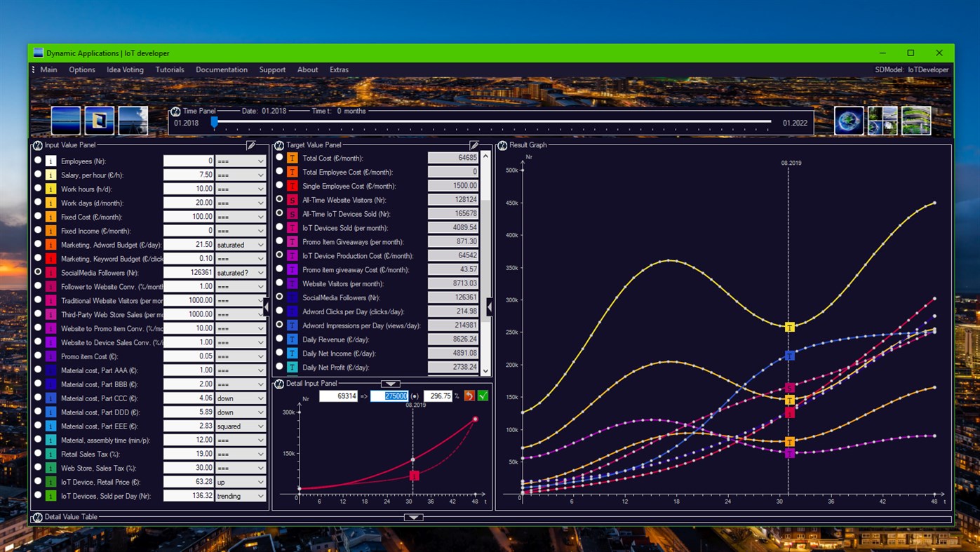Image resolution: width=980 pixels, height=552 pixels.
Task: Click the pencil edit icon on Target Value Panel
Action: (x=474, y=145)
